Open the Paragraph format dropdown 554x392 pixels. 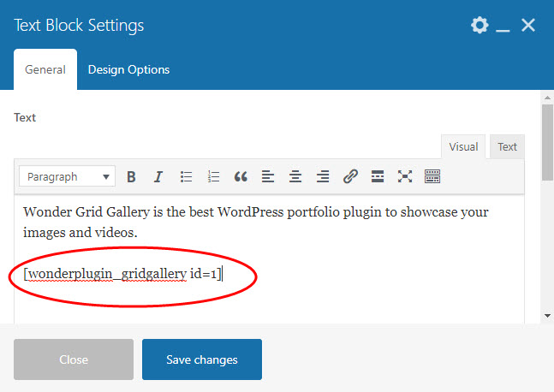point(67,177)
